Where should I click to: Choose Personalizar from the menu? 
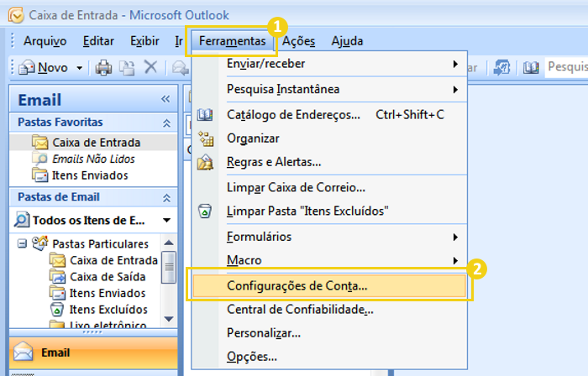pyautogui.click(x=329, y=333)
